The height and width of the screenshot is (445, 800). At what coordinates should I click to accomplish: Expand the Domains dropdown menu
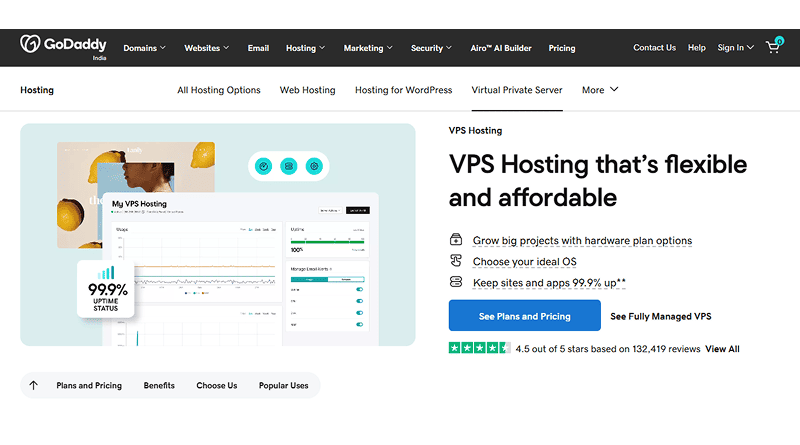tap(144, 48)
